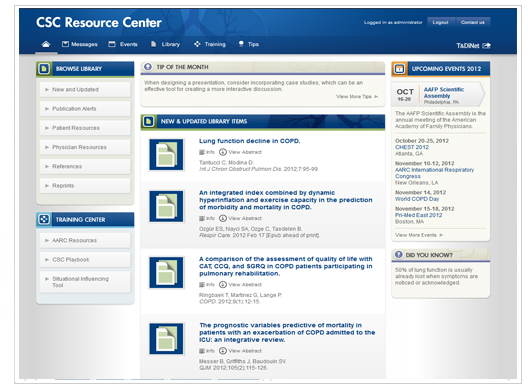Click the OCT 16-20 date badge
The image size is (528, 391).
[x=405, y=95]
